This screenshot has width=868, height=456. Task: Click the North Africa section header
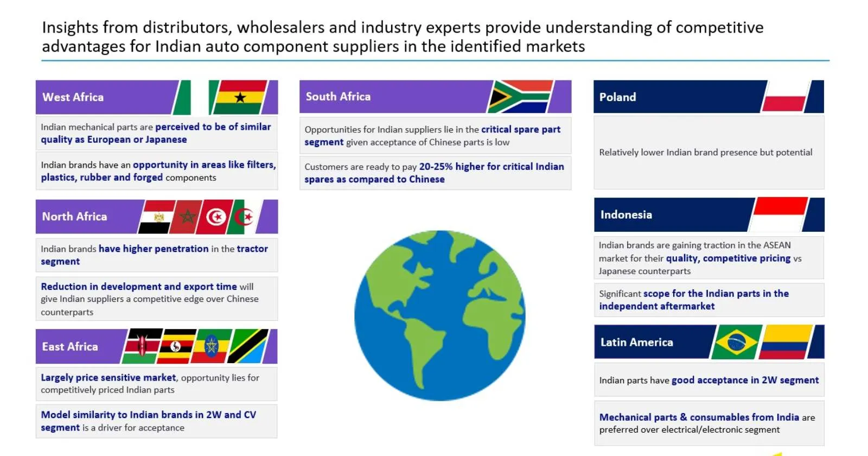point(157,217)
